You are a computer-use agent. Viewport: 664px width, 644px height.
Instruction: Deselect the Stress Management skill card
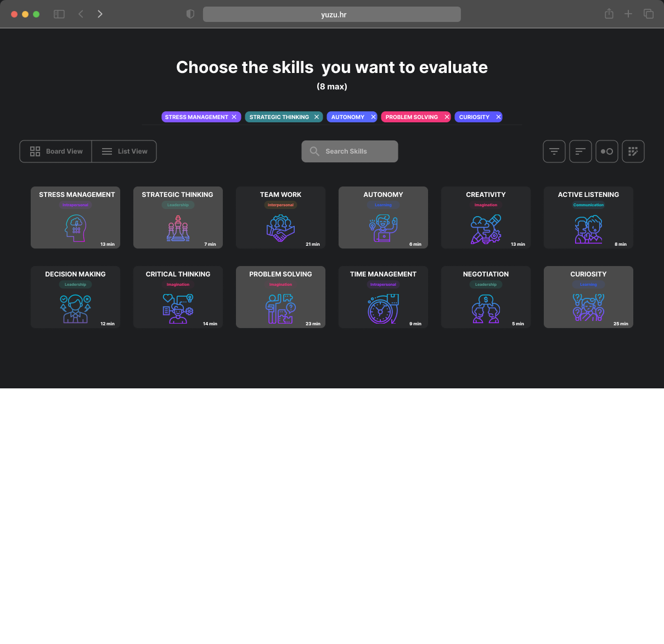(75, 218)
